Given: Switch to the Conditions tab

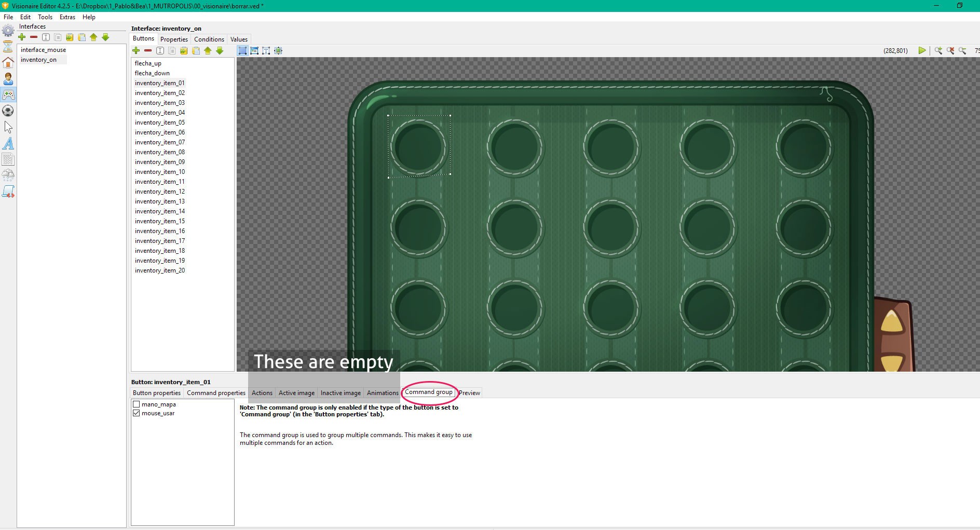Looking at the screenshot, I should (x=209, y=39).
